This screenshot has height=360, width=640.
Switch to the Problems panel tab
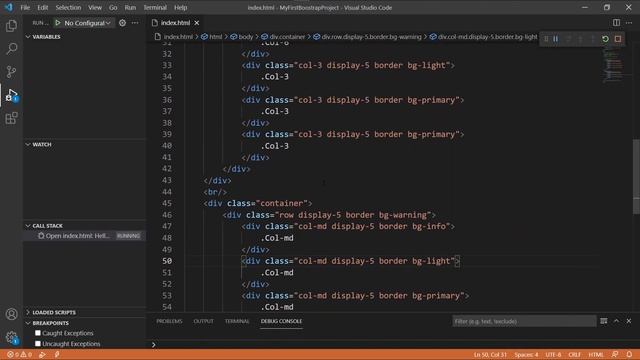(169, 321)
